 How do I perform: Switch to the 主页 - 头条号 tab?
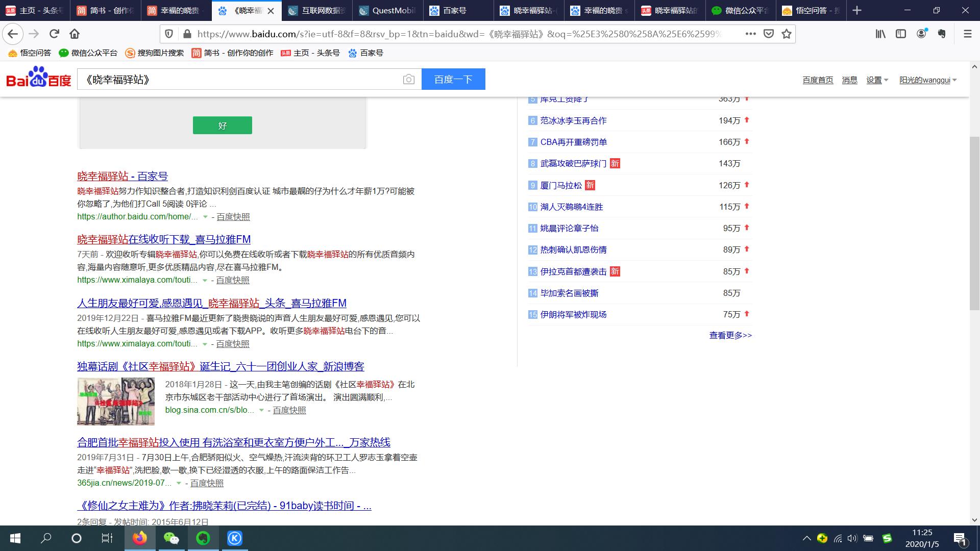click(35, 11)
